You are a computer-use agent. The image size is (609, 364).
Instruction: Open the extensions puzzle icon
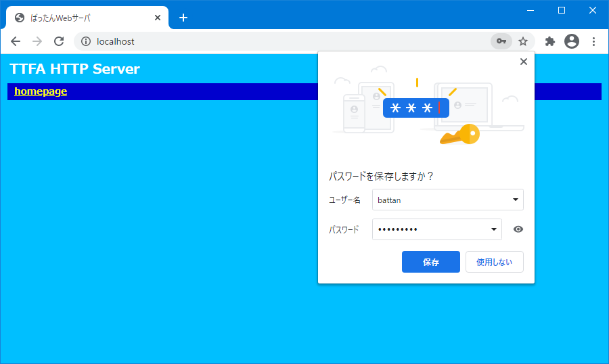tap(550, 41)
